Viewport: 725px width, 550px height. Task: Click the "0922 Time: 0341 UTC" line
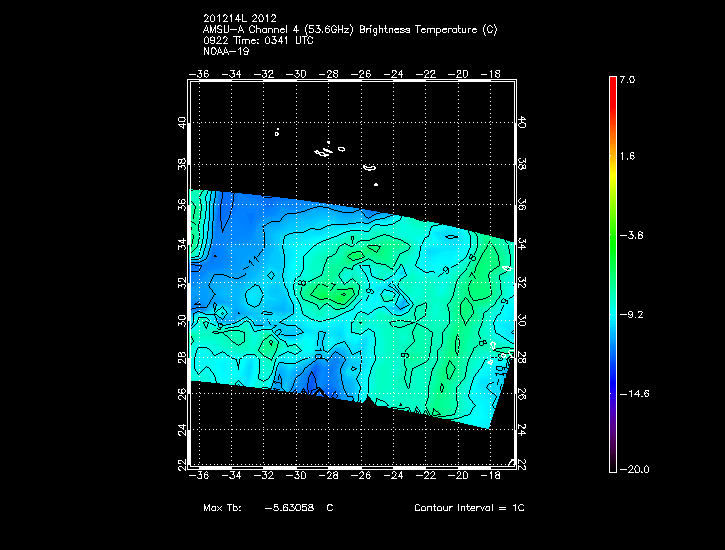[x=258, y=41]
